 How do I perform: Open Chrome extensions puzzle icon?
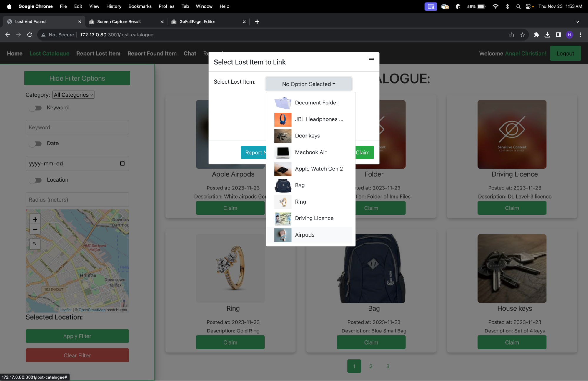click(536, 35)
